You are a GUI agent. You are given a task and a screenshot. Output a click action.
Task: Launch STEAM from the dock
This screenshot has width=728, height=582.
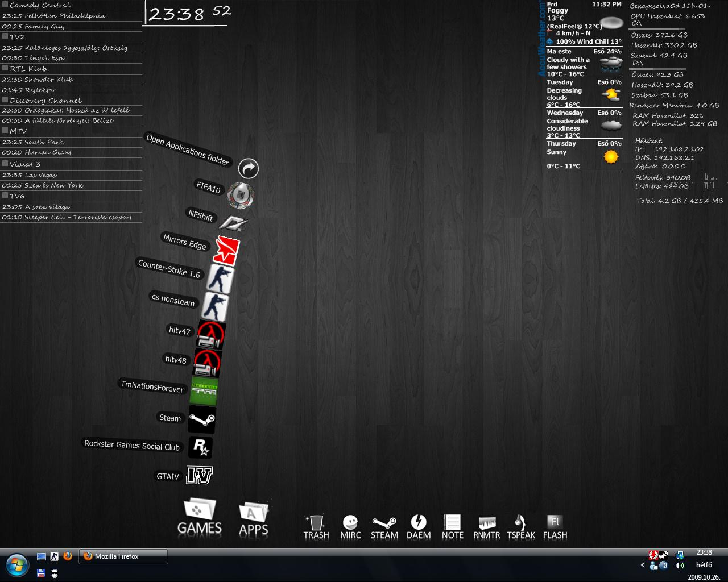[x=384, y=527]
